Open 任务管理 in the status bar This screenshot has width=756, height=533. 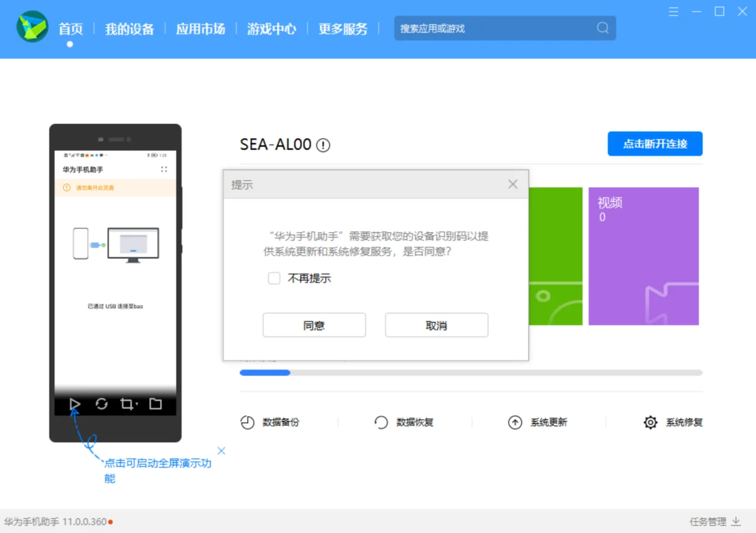pos(708,522)
